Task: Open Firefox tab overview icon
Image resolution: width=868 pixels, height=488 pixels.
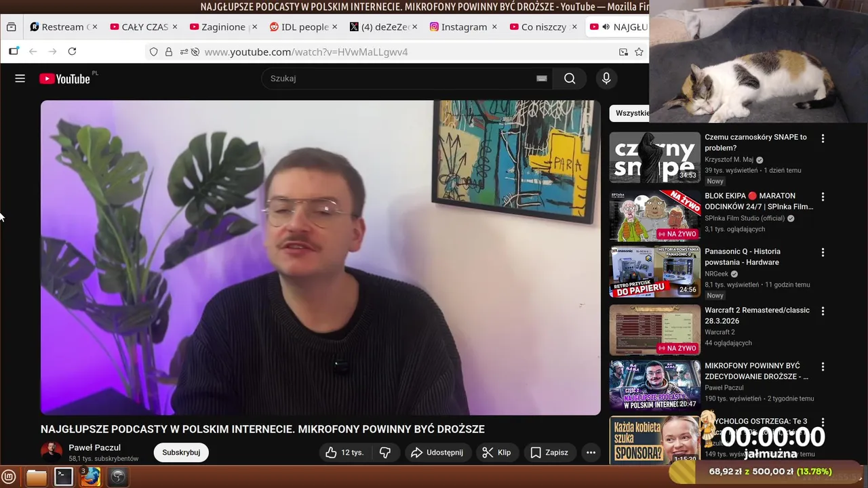Action: coord(11,27)
